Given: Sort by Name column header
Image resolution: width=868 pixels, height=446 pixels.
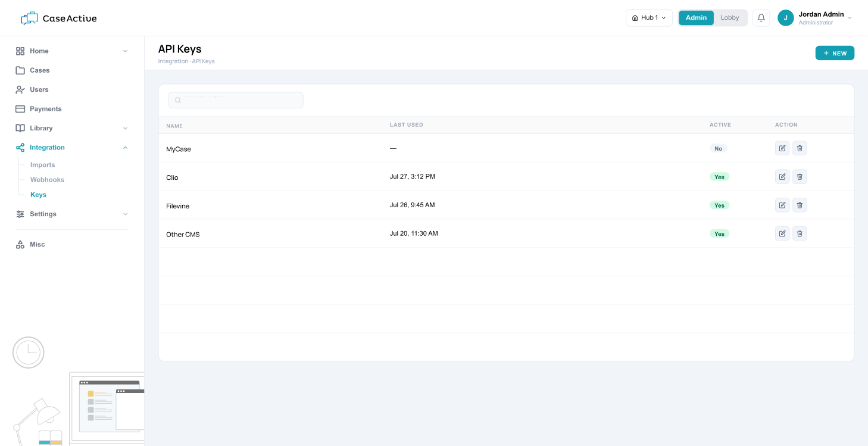Looking at the screenshot, I should point(174,126).
